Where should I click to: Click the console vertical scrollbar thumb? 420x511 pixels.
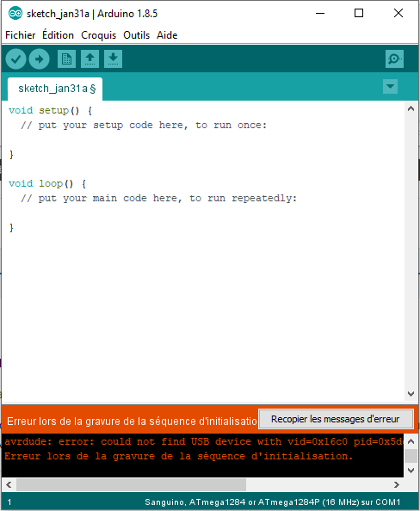411,456
